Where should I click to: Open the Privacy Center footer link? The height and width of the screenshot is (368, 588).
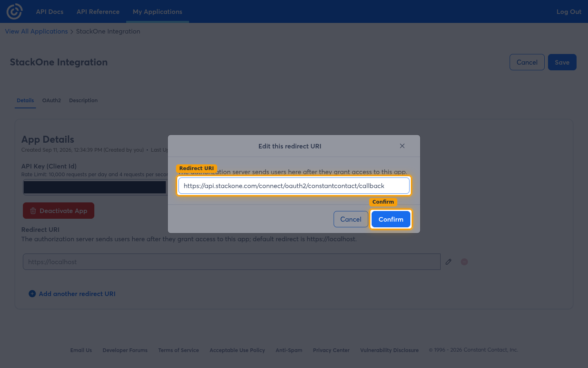click(x=331, y=350)
